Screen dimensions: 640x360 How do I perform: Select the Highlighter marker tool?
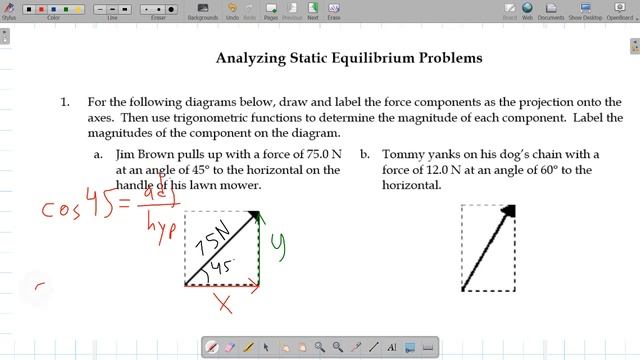248,347
